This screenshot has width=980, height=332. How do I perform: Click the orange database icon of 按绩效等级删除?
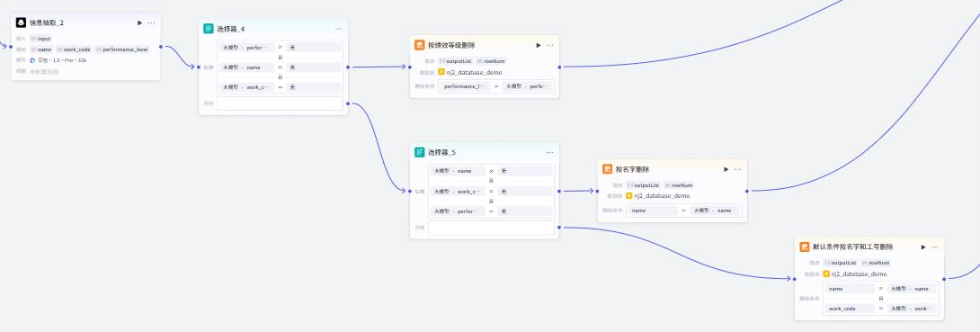pyautogui.click(x=420, y=45)
